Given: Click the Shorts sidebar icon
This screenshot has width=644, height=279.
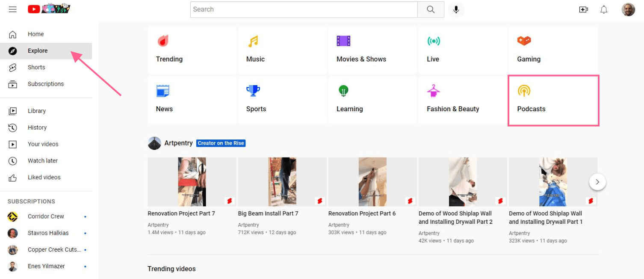Looking at the screenshot, I should [x=13, y=68].
